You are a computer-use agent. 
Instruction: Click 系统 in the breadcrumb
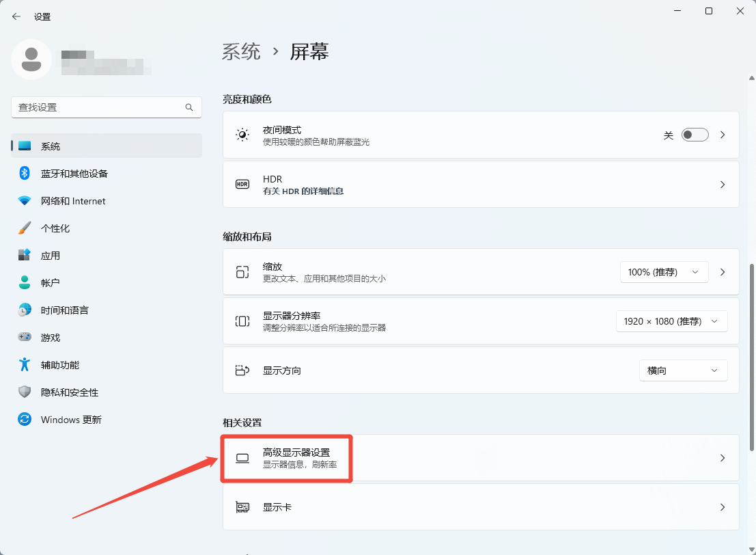click(x=242, y=52)
